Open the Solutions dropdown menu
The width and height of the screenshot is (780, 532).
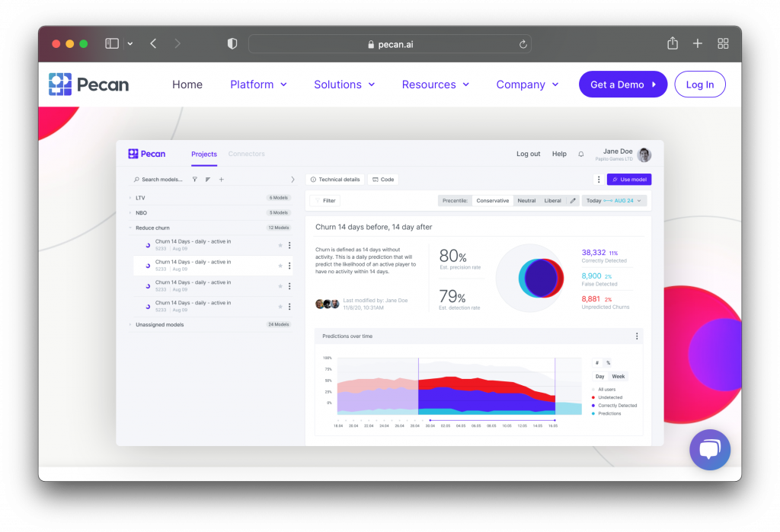pyautogui.click(x=344, y=84)
